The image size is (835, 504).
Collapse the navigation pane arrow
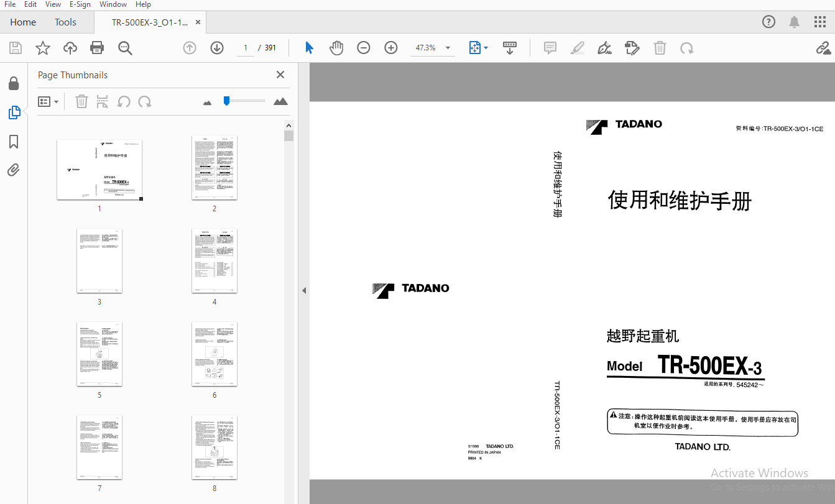pyautogui.click(x=304, y=290)
